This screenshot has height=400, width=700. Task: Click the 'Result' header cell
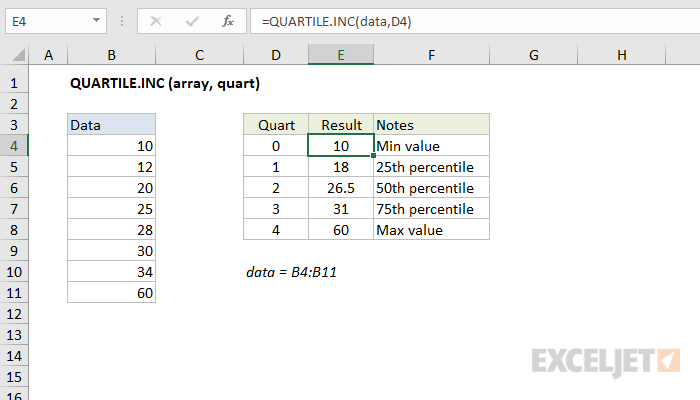[341, 125]
